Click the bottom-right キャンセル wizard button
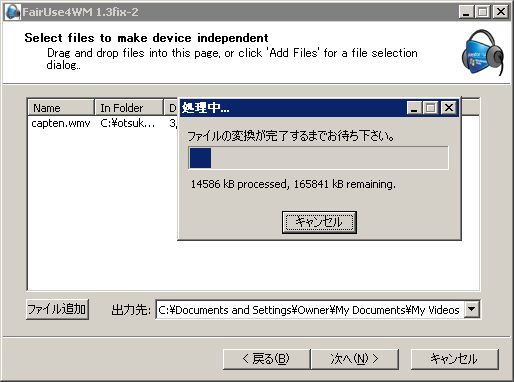The height and width of the screenshot is (382, 514). (x=454, y=359)
